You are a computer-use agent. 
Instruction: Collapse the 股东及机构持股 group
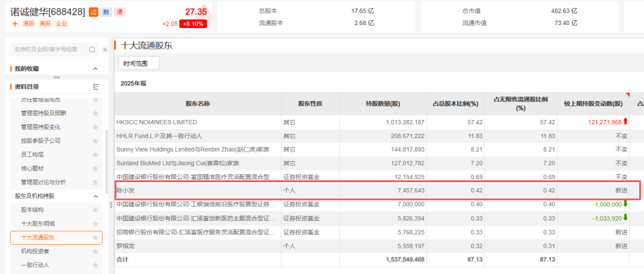95,196
